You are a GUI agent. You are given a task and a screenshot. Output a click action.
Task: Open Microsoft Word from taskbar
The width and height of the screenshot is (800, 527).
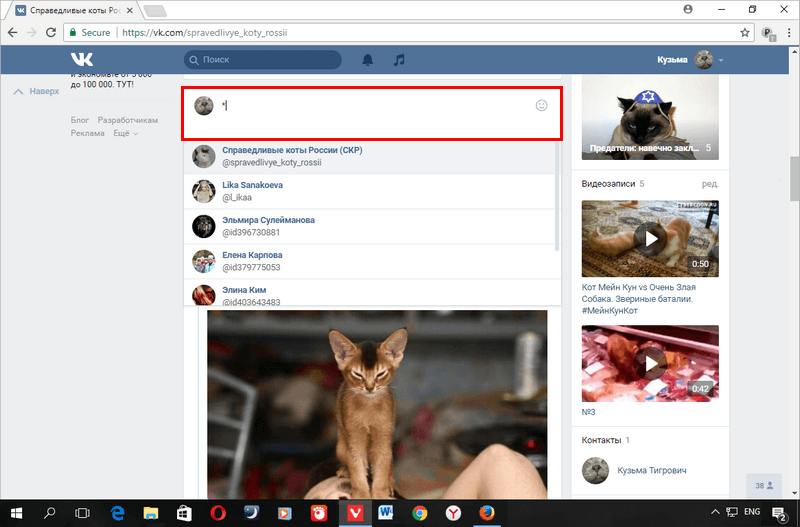click(x=386, y=513)
